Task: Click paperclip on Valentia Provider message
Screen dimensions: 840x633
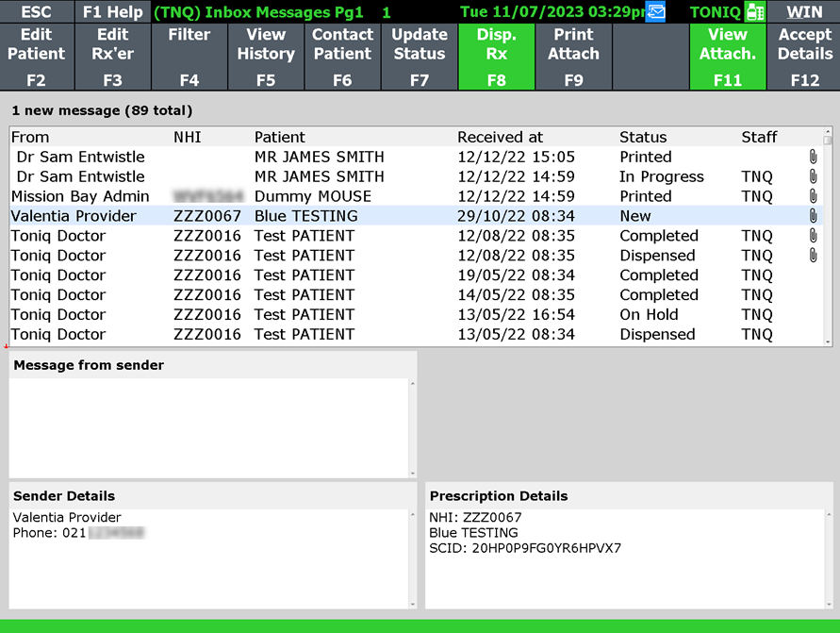Action: click(x=813, y=216)
